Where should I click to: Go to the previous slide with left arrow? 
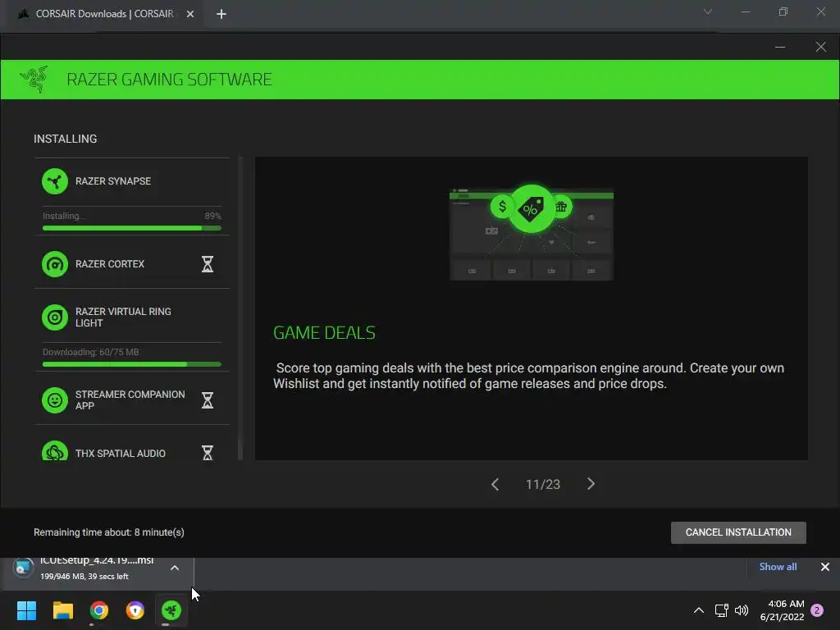(x=495, y=484)
